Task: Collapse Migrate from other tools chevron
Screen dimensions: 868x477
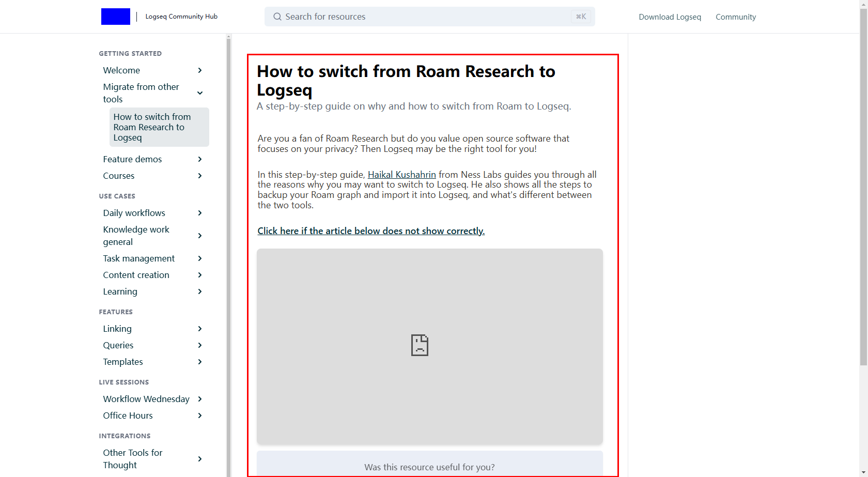Action: [x=200, y=93]
